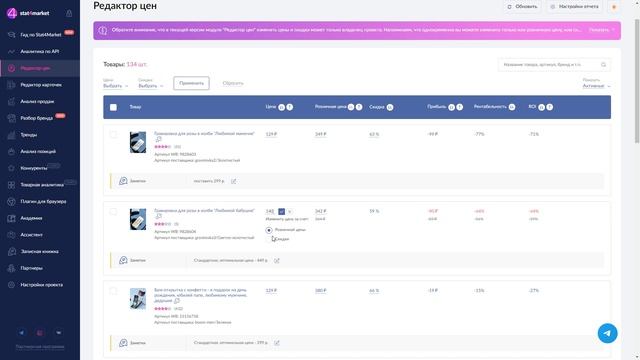The width and height of the screenshot is (640, 360).
Task: Click the second round icon next to the Цена header
Action: (x=289, y=107)
